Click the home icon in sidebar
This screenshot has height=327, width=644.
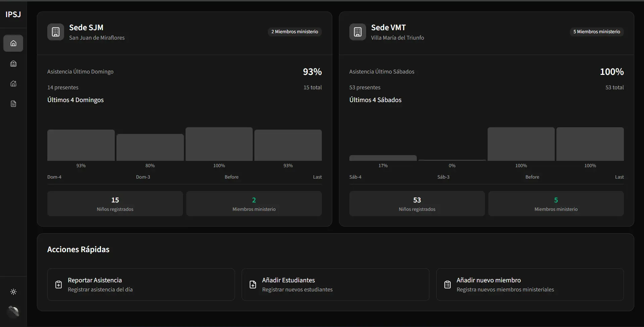(x=13, y=43)
